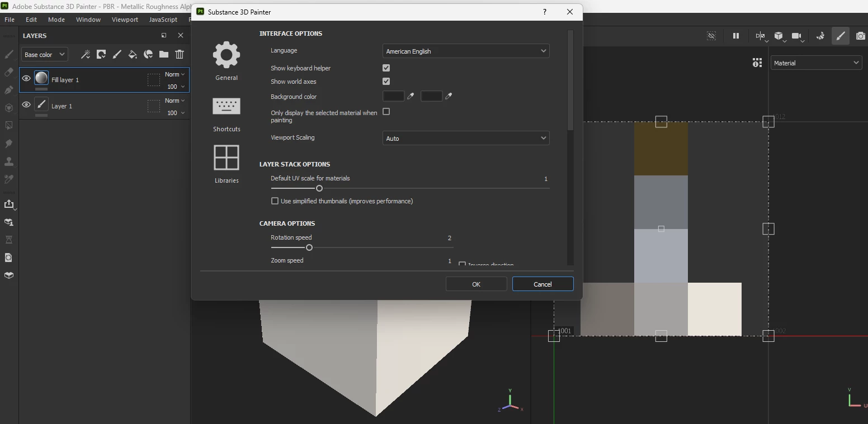Screen dimensions: 868x424
Task: Pick second background color with eyedropper
Action: tap(448, 96)
